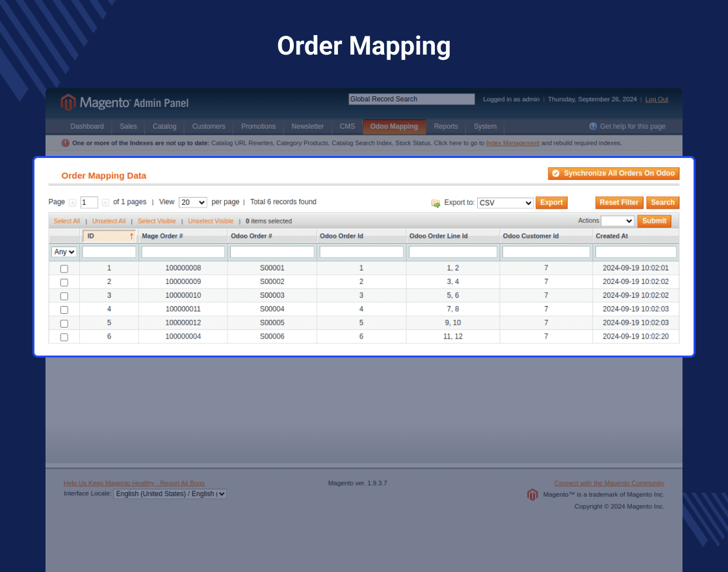Check the box for order 100000009

coord(64,282)
